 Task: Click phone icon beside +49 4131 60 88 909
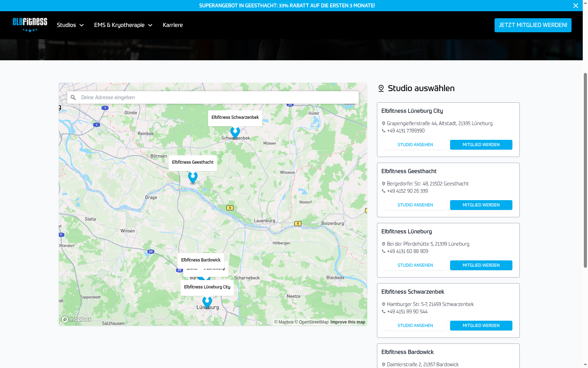[x=384, y=251]
